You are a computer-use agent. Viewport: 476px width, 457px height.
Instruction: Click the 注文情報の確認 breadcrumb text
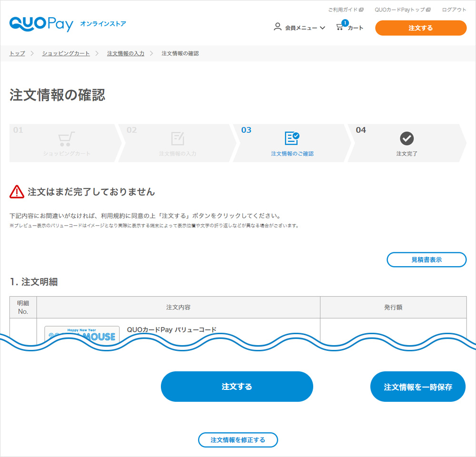tap(180, 53)
